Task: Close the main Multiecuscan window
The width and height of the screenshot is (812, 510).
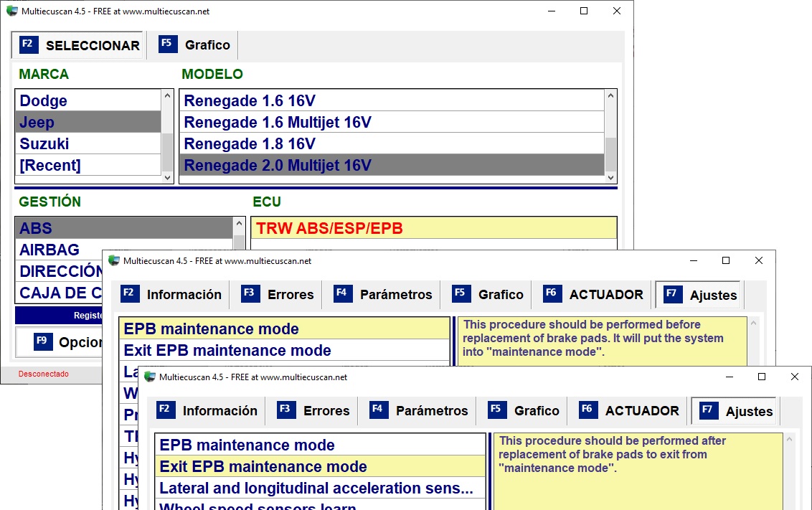Action: click(x=616, y=11)
